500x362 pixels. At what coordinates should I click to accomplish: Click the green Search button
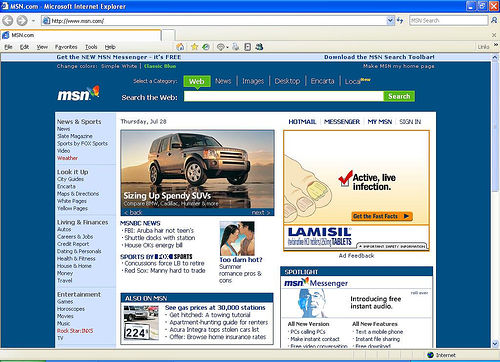click(399, 96)
